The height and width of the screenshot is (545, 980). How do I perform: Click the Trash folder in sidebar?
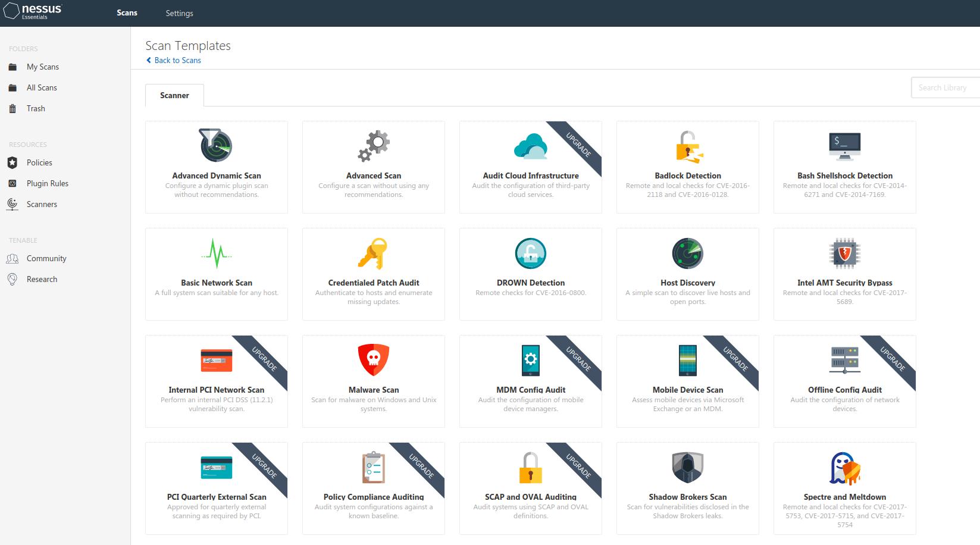[x=36, y=108]
